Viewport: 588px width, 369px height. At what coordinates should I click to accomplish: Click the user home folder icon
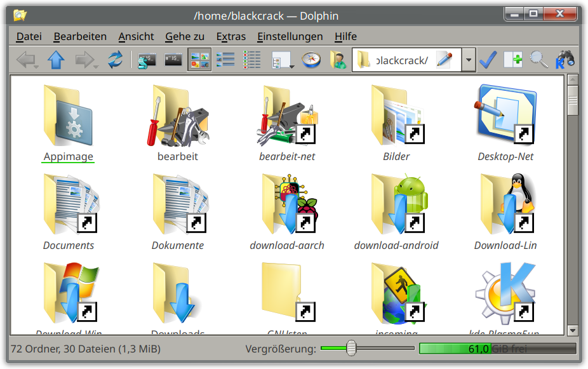point(338,60)
